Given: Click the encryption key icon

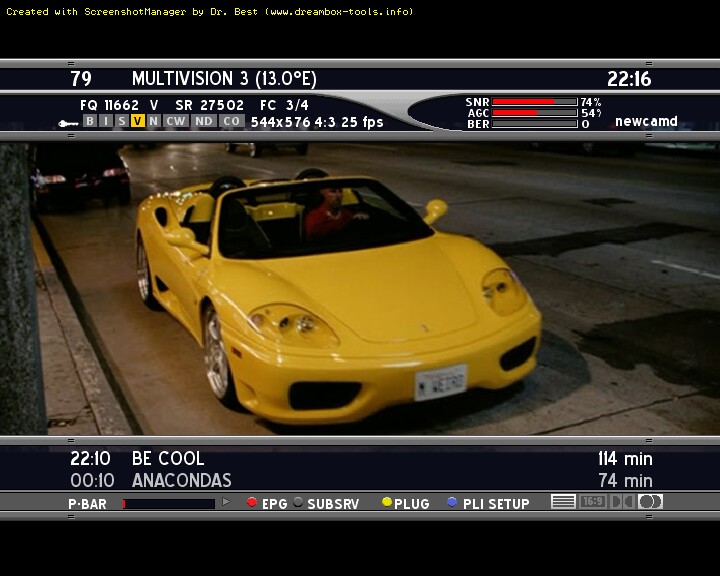Looking at the screenshot, I should tap(68, 123).
